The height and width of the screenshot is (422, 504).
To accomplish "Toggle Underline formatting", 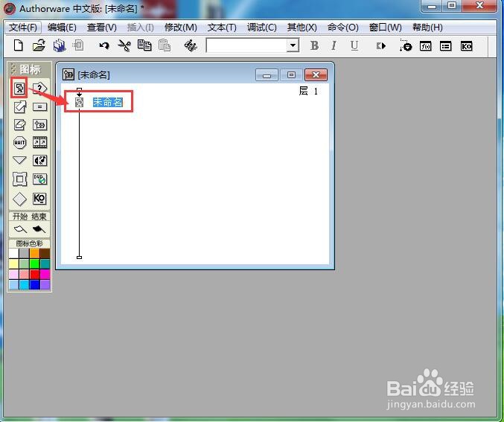I will click(x=354, y=46).
